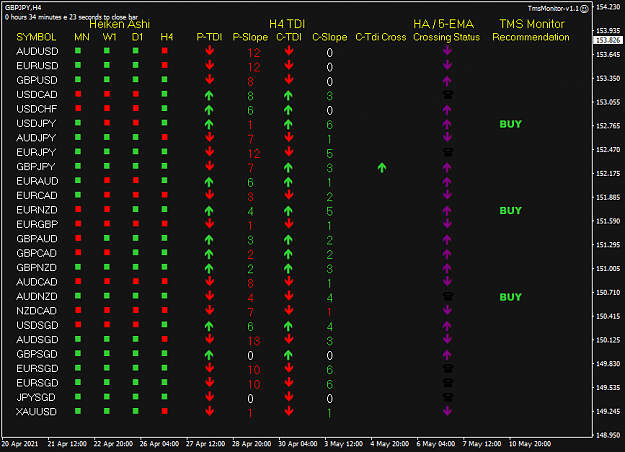Click the SYMBOL column header
This screenshot has height=452, width=625.
[36, 37]
